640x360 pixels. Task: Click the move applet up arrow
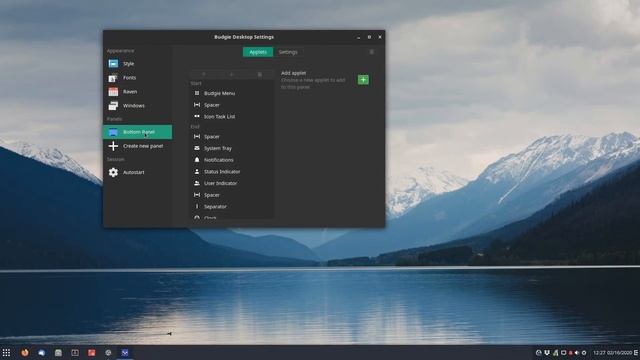point(204,74)
